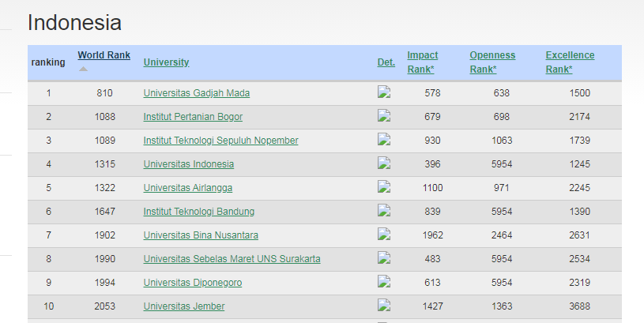Screen dimensions: 644x323
Task: Click openness rank 1363 for Jember
Action: 502,306
